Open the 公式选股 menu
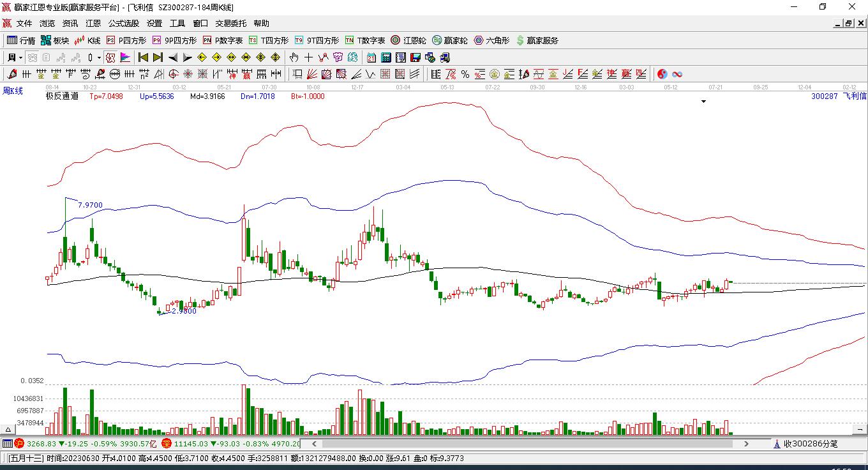This screenshot has width=868, height=470. (x=124, y=24)
